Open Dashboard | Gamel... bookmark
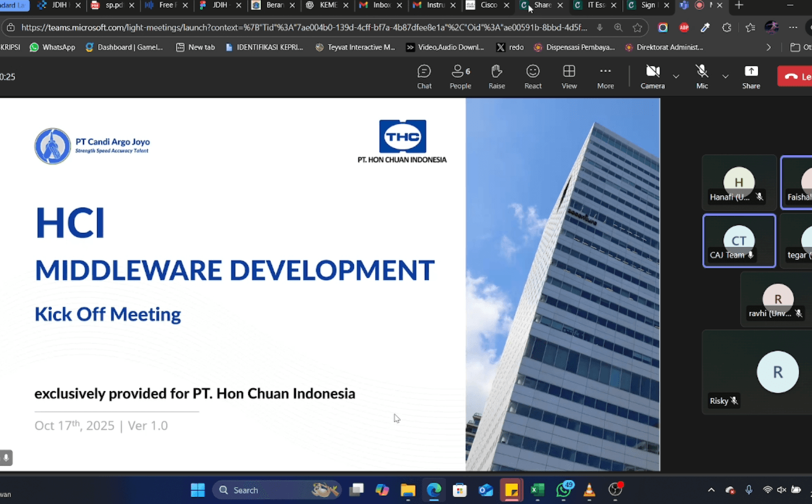This screenshot has height=504, width=812. (x=124, y=47)
